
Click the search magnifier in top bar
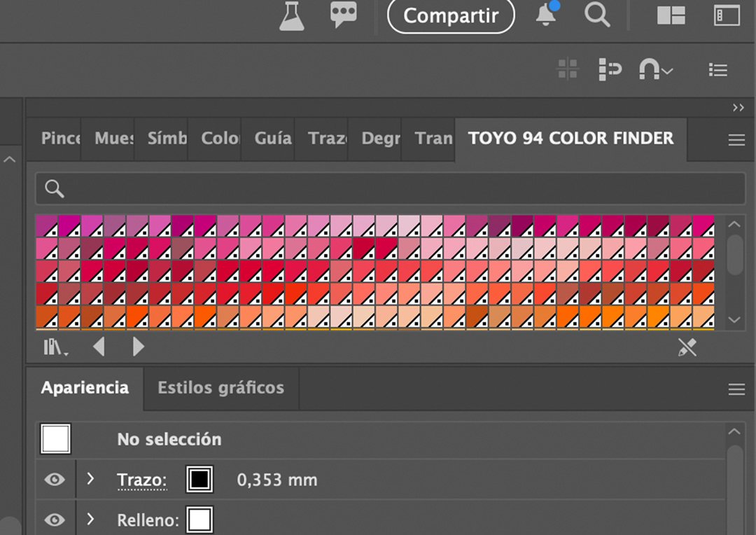597,15
